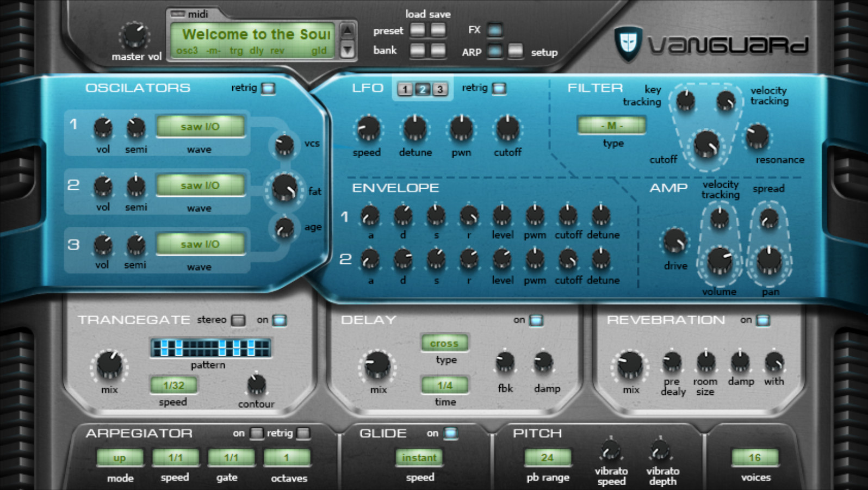Click amp volume knob
The image size is (868, 490).
click(x=719, y=262)
